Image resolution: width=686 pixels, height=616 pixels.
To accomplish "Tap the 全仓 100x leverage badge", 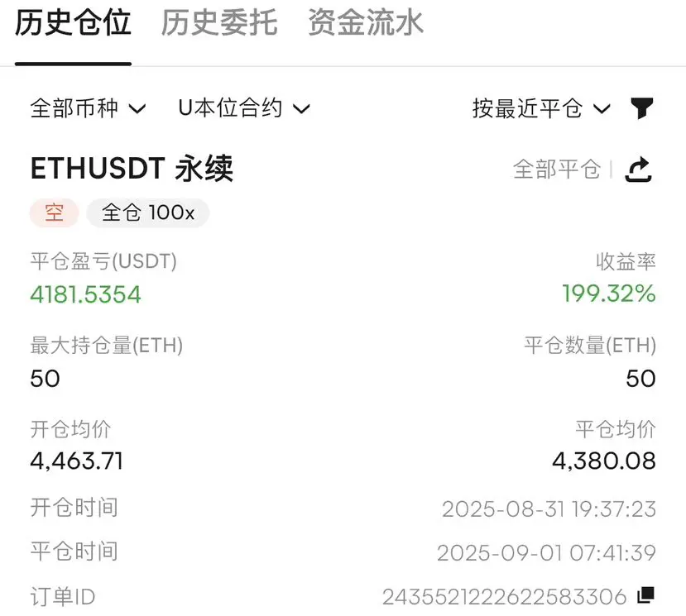I will point(148,212).
